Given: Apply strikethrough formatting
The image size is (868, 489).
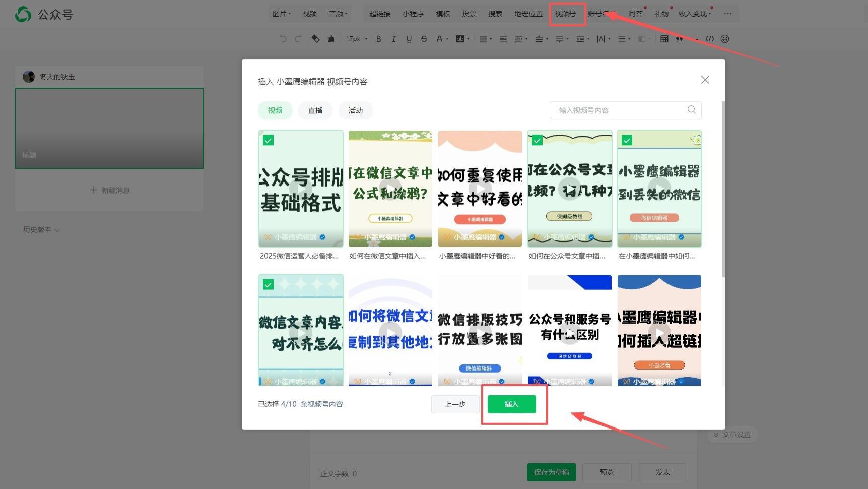Looking at the screenshot, I should coord(424,39).
